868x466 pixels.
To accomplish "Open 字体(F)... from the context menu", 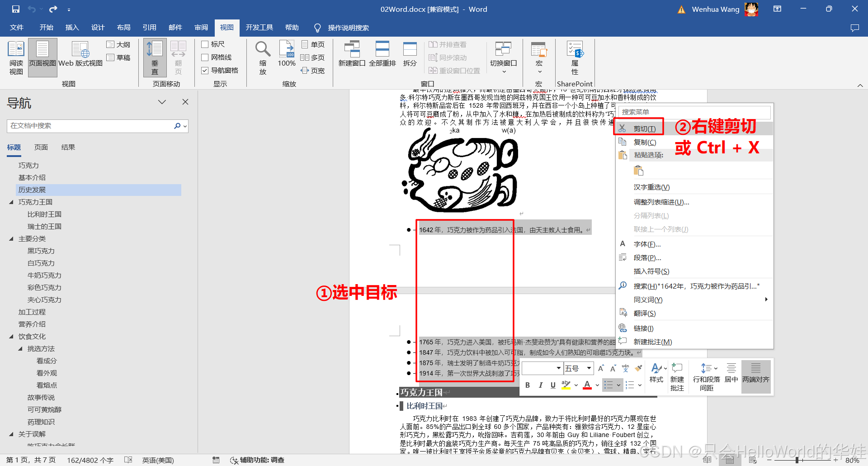I will [x=647, y=244].
